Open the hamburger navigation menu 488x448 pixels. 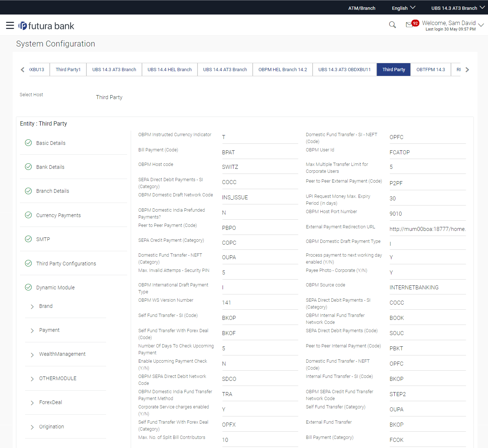pos(10,25)
